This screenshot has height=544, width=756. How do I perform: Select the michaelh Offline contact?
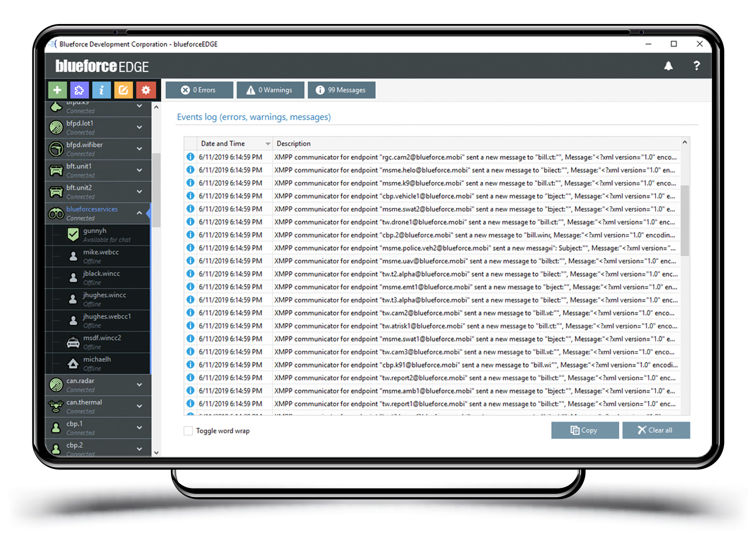coord(98,364)
